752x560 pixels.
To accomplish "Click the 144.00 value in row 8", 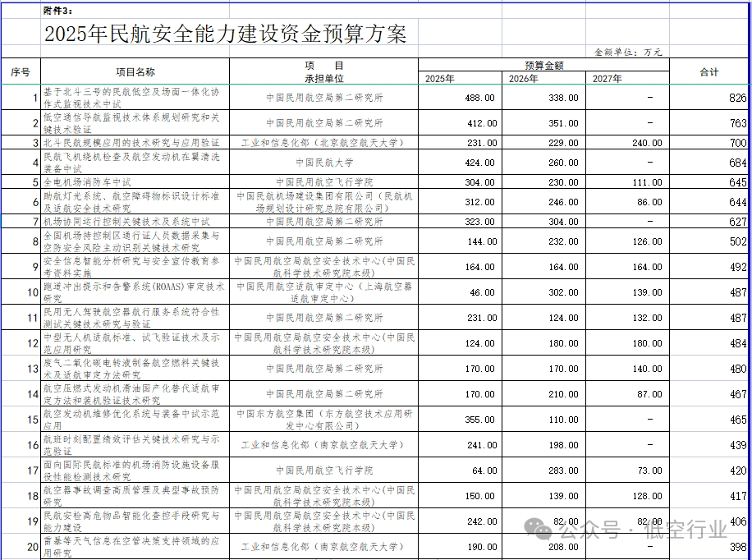I will tap(461, 241).
